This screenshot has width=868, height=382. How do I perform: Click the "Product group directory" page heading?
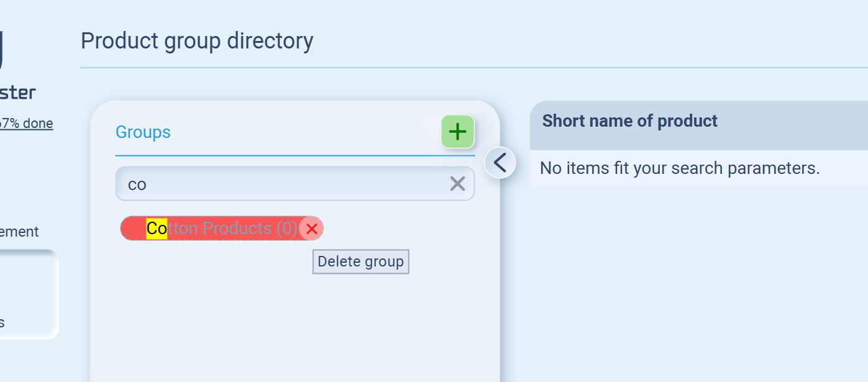click(x=197, y=41)
